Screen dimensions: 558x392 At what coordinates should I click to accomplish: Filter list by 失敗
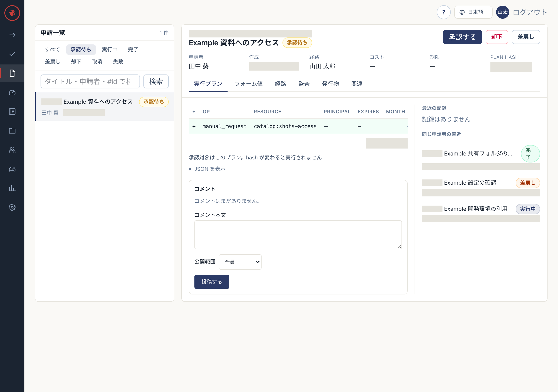click(118, 62)
